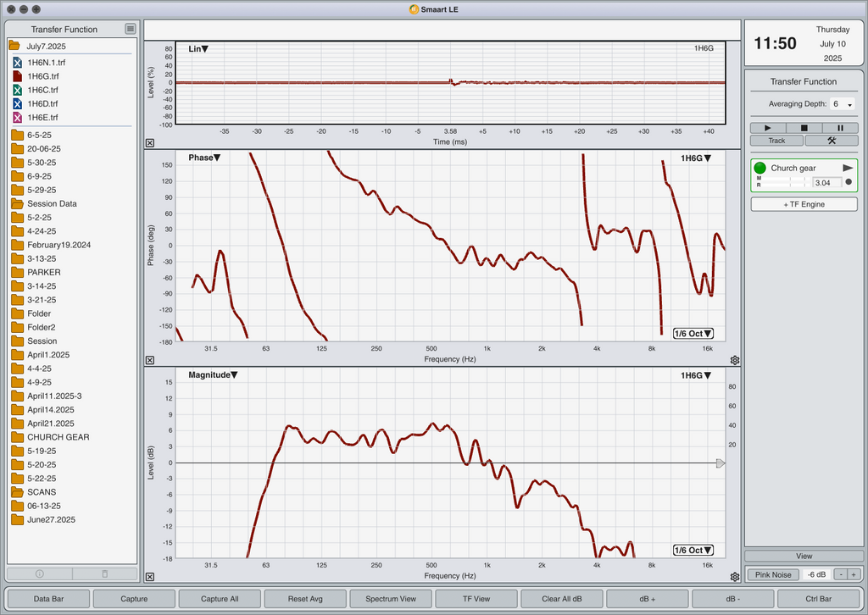Toggle the Ctrl Bar
868x615 pixels.
pyautogui.click(x=818, y=598)
